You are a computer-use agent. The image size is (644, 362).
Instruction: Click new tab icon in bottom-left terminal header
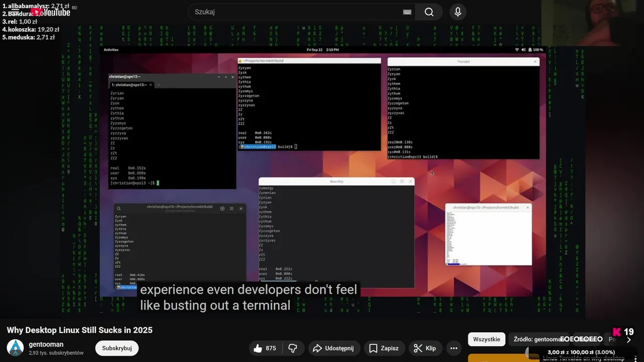(222, 208)
